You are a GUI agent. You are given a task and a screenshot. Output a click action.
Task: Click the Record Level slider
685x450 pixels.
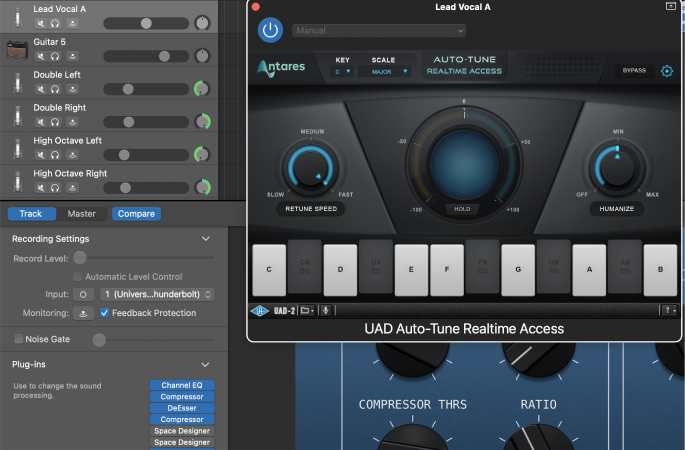click(144, 258)
